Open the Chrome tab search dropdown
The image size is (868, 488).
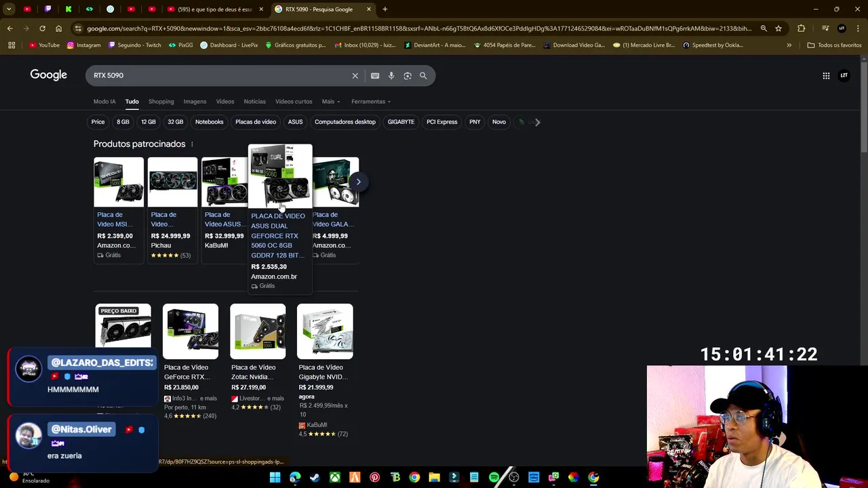[9, 9]
